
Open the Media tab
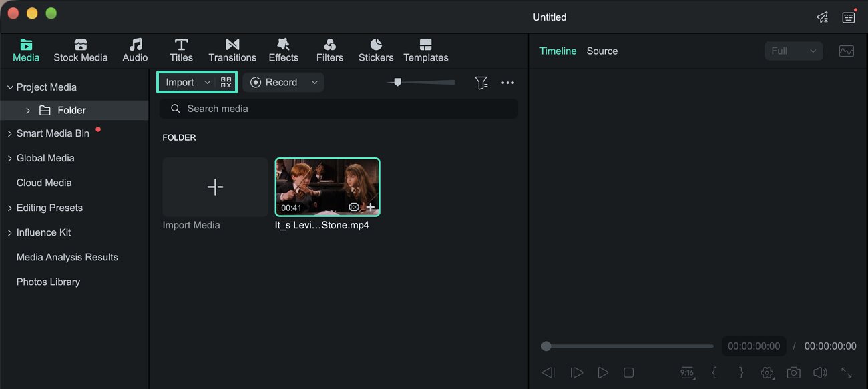click(26, 51)
